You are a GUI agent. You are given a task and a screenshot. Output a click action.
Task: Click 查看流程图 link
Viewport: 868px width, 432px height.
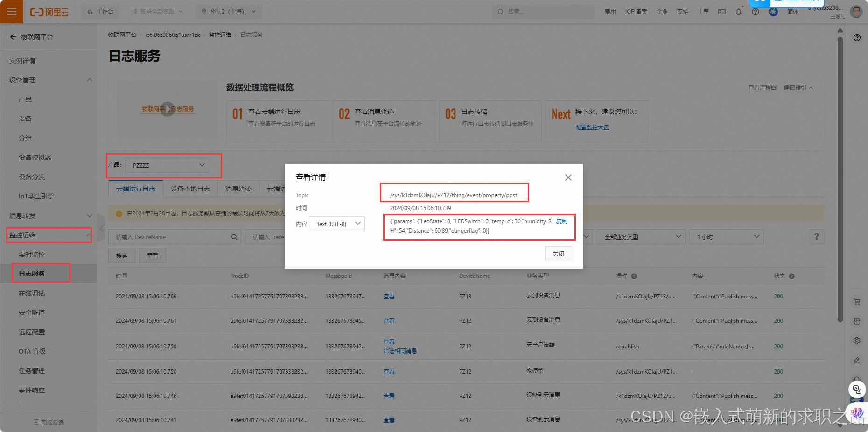pyautogui.click(x=762, y=88)
